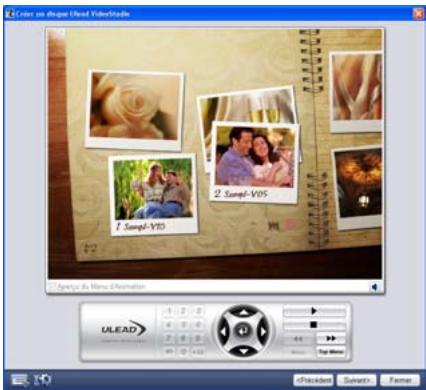Mute audio with the speaker icon

[375, 287]
